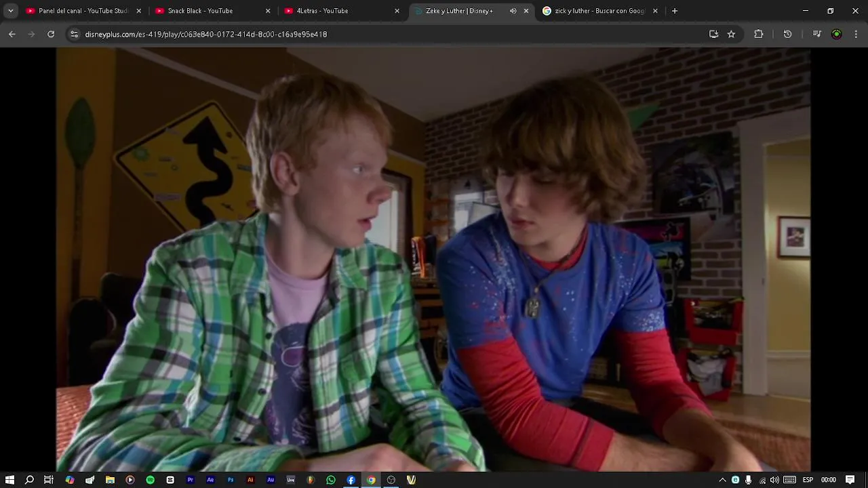
Task: Open Windows taskbar search
Action: [29, 480]
